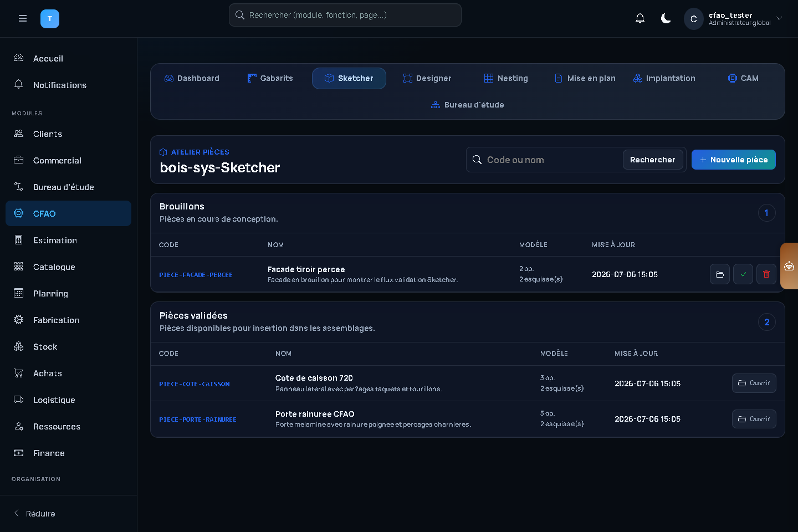Open the assistant robot icon at right edge
This screenshot has height=532, width=798.
coord(789,266)
